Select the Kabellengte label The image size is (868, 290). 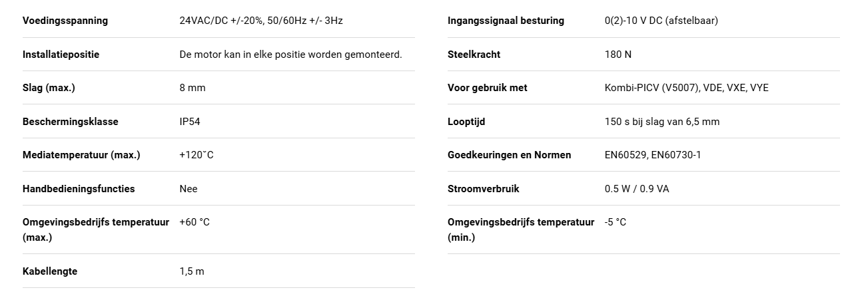(x=50, y=271)
